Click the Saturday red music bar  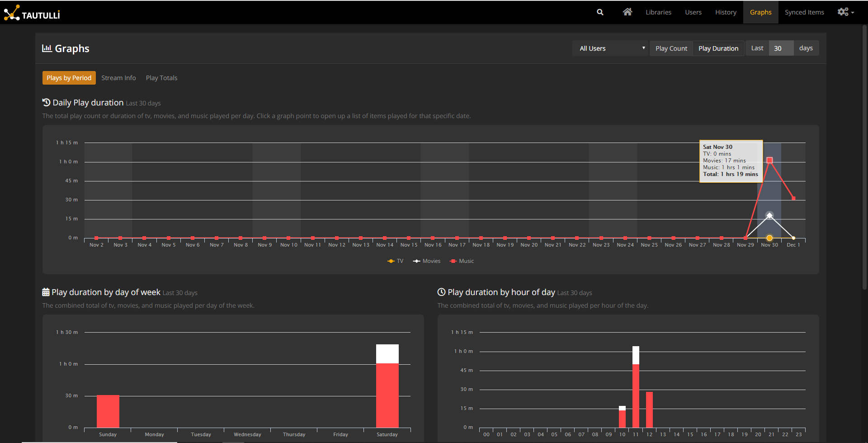pos(387,395)
